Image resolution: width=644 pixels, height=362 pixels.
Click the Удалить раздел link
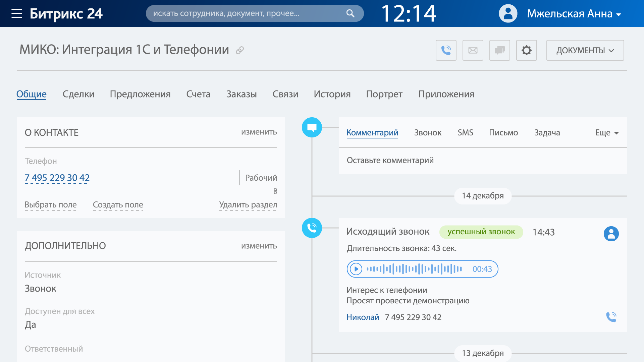coord(248,204)
